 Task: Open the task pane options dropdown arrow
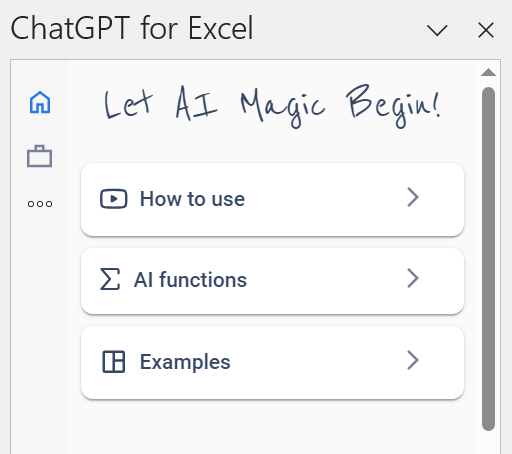(437, 30)
